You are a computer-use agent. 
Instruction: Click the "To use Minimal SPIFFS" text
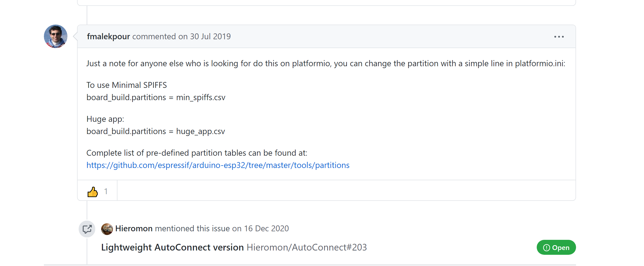click(127, 85)
